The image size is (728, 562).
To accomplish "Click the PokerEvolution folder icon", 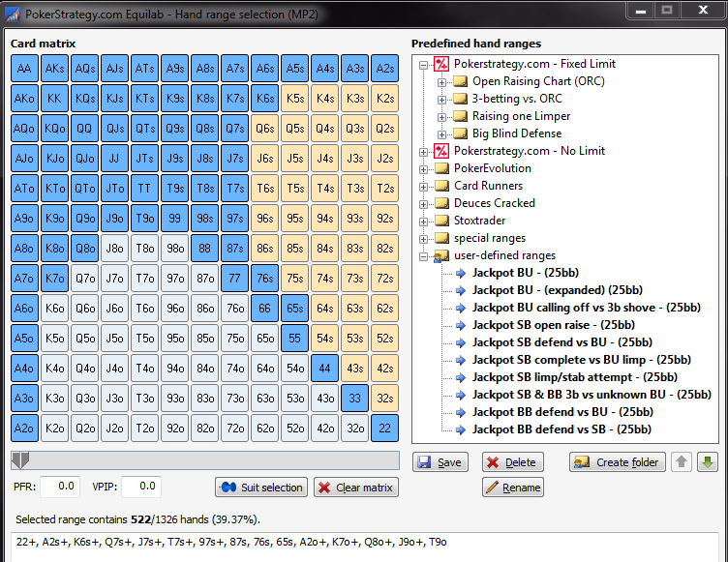I will click(x=441, y=168).
